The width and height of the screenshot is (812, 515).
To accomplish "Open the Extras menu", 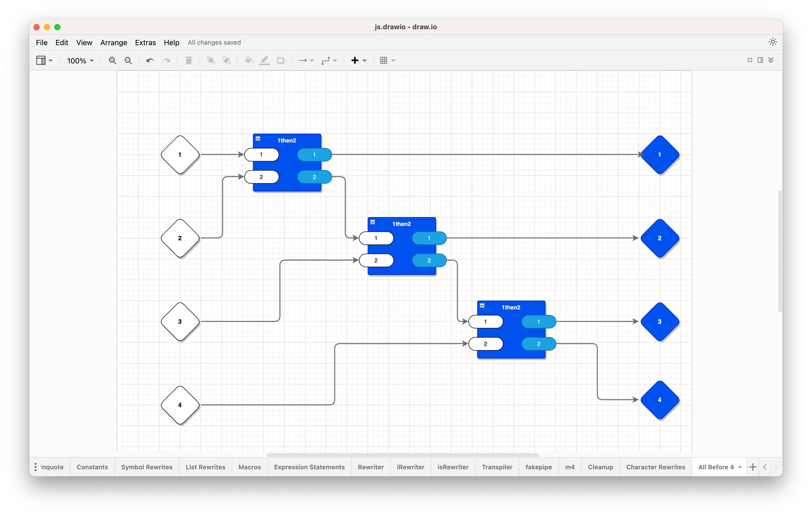I will pos(145,43).
